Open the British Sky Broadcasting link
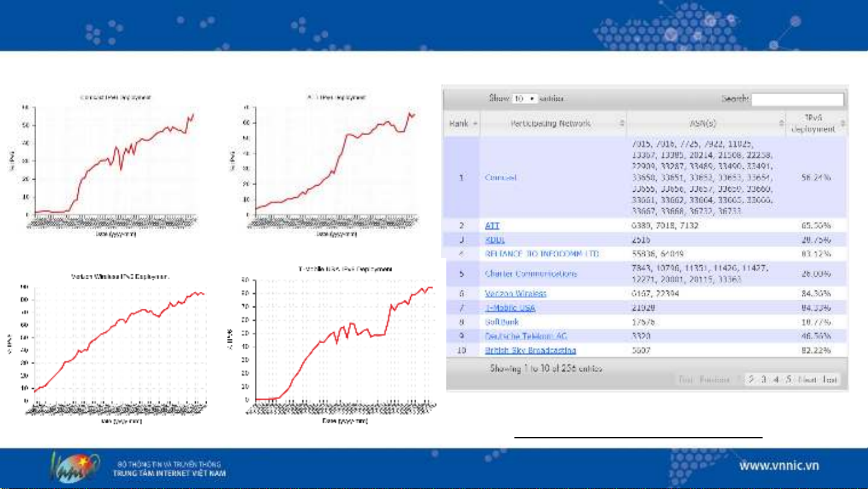868x489 pixels. pyautogui.click(x=530, y=350)
